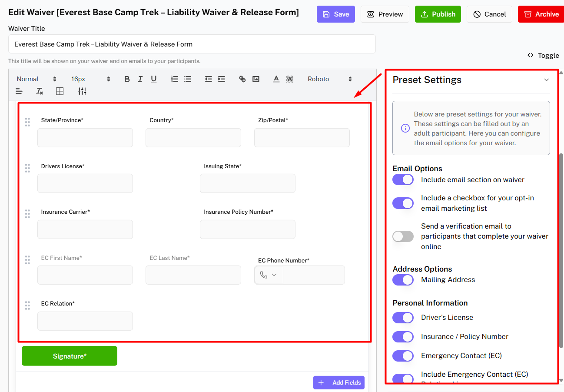Click the numbered list icon
Image resolution: width=564 pixels, height=392 pixels.
pyautogui.click(x=175, y=79)
